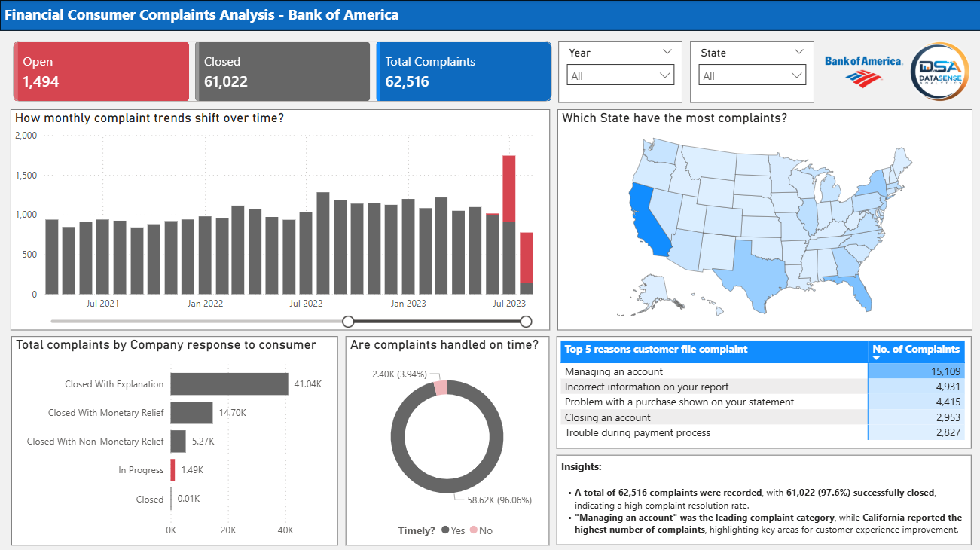
Task: Select Trouble during payment process row
Action: 764,432
